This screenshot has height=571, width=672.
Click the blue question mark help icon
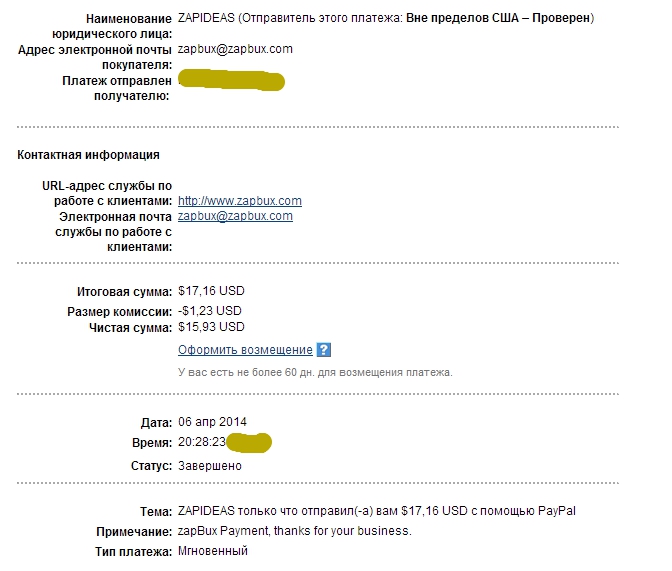point(324,350)
